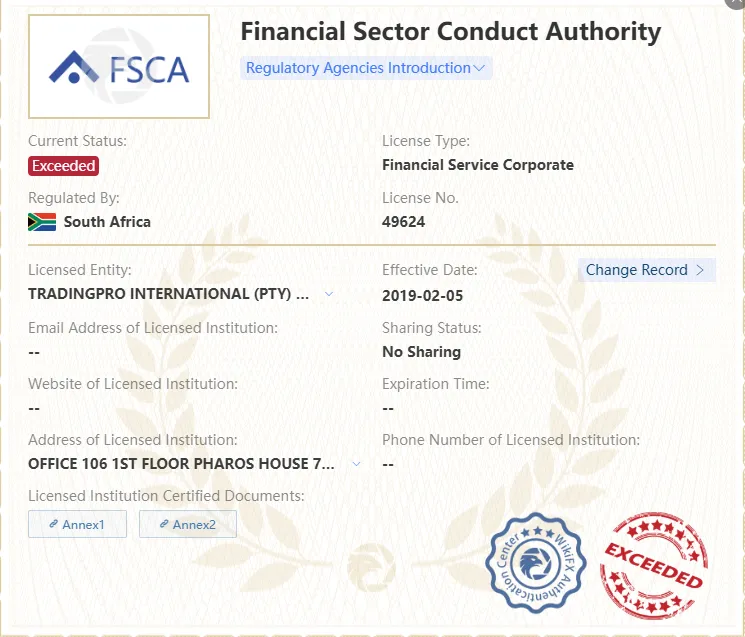Expand the full institution address chevron
The image size is (745, 637).
click(x=356, y=464)
